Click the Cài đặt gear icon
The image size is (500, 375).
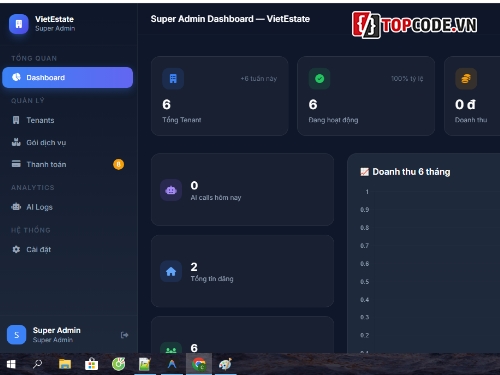tap(16, 249)
